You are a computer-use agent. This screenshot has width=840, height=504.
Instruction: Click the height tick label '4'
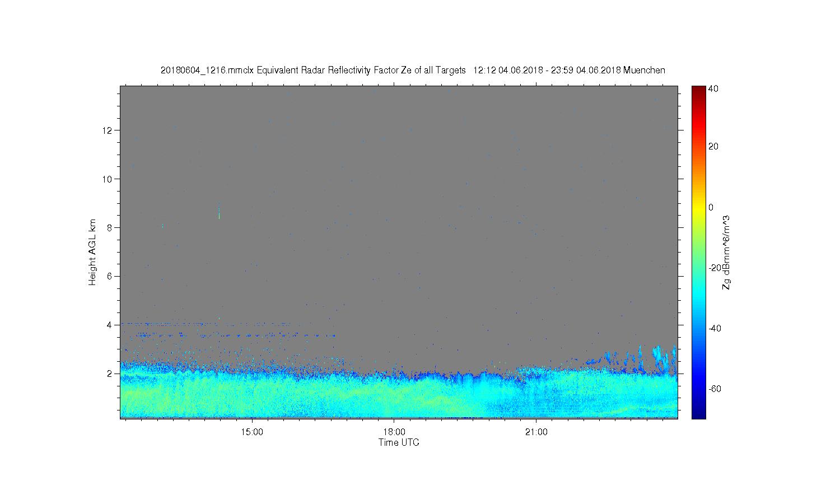pyautogui.click(x=110, y=325)
